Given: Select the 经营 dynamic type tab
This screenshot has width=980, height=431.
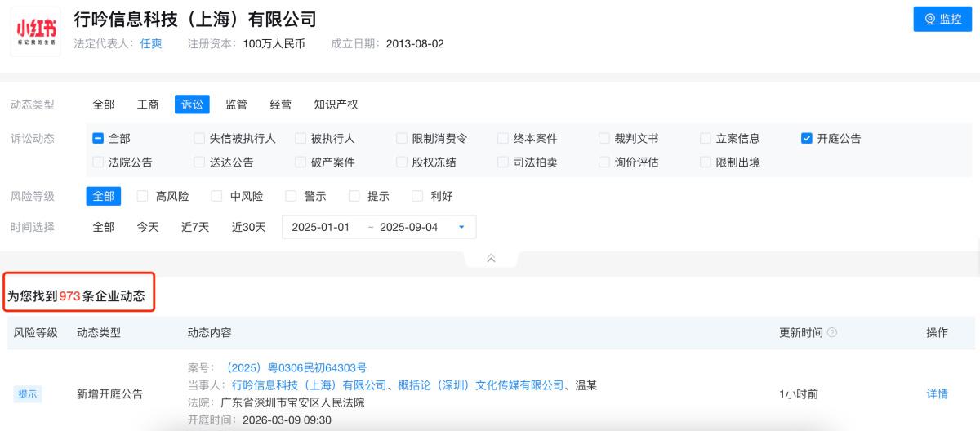Looking at the screenshot, I should coord(280,104).
